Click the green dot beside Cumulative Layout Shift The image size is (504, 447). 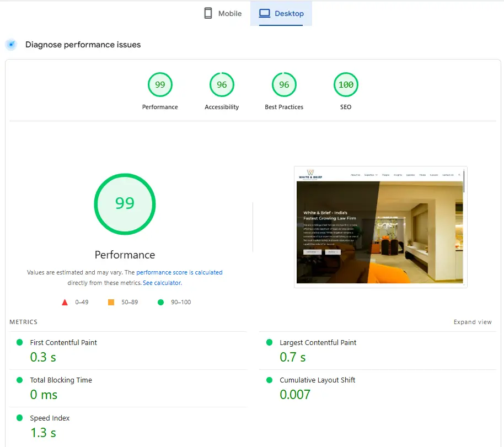(269, 380)
